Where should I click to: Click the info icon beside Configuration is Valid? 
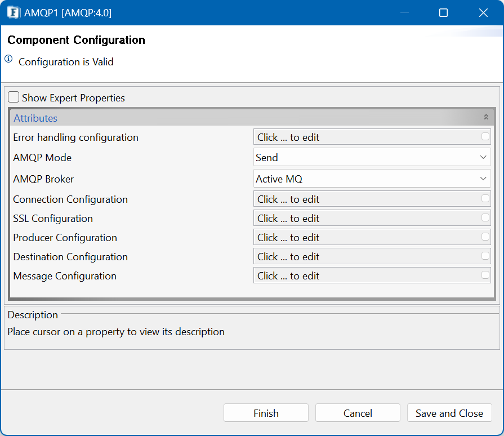(x=8, y=59)
